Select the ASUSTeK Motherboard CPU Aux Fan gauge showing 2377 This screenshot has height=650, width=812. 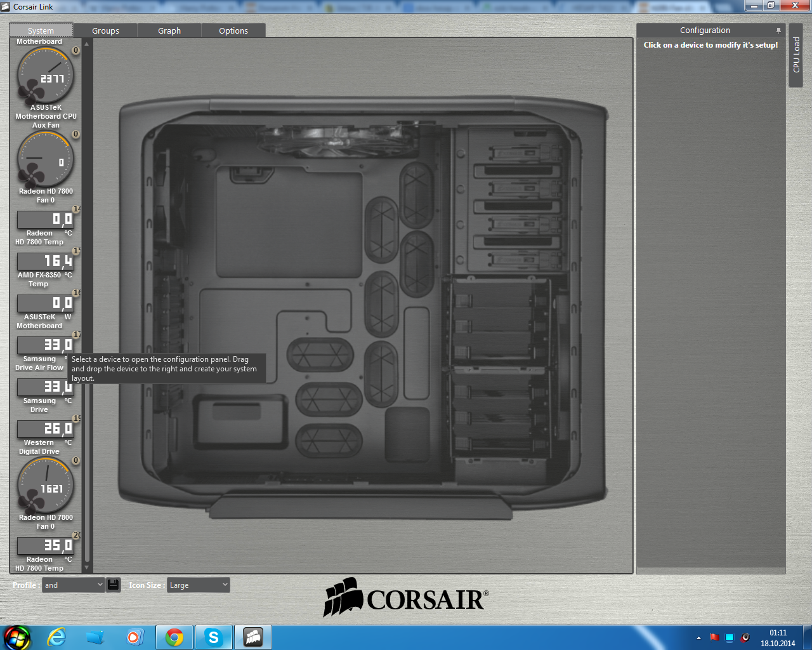pyautogui.click(x=45, y=76)
